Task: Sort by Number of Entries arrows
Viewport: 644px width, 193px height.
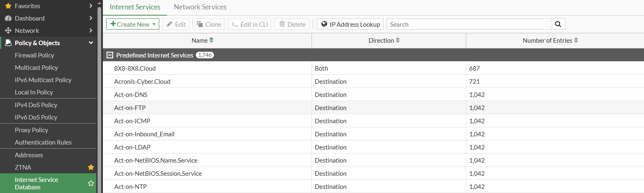Action: coord(576,40)
